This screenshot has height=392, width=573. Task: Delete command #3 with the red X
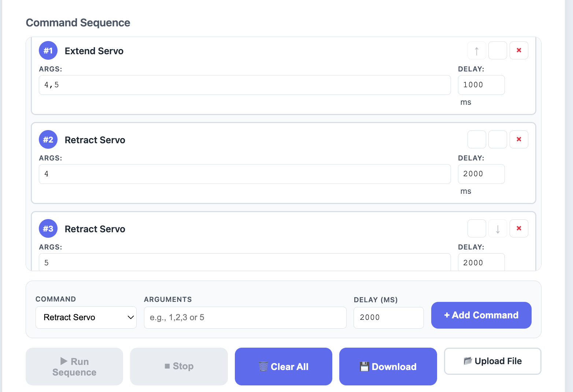coord(519,228)
